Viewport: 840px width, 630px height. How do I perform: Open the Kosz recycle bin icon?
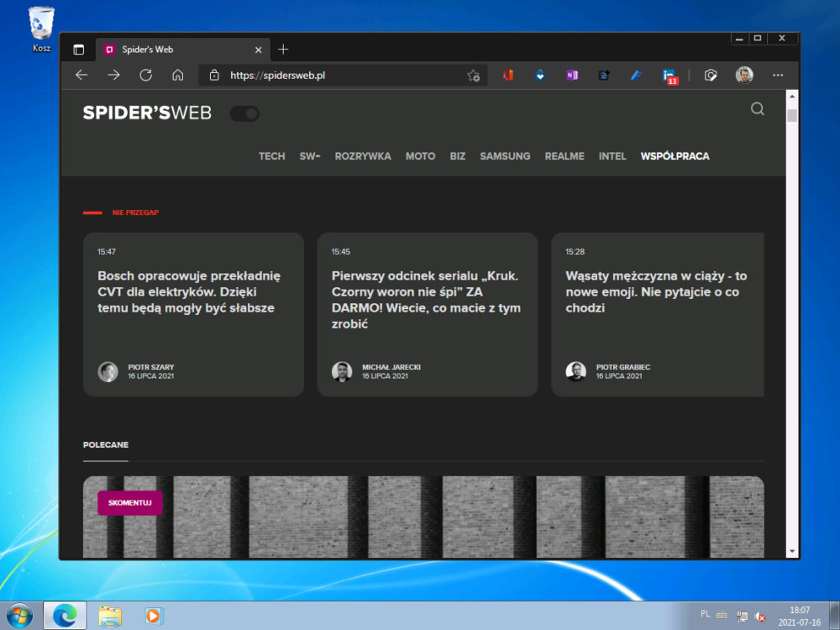click(41, 30)
